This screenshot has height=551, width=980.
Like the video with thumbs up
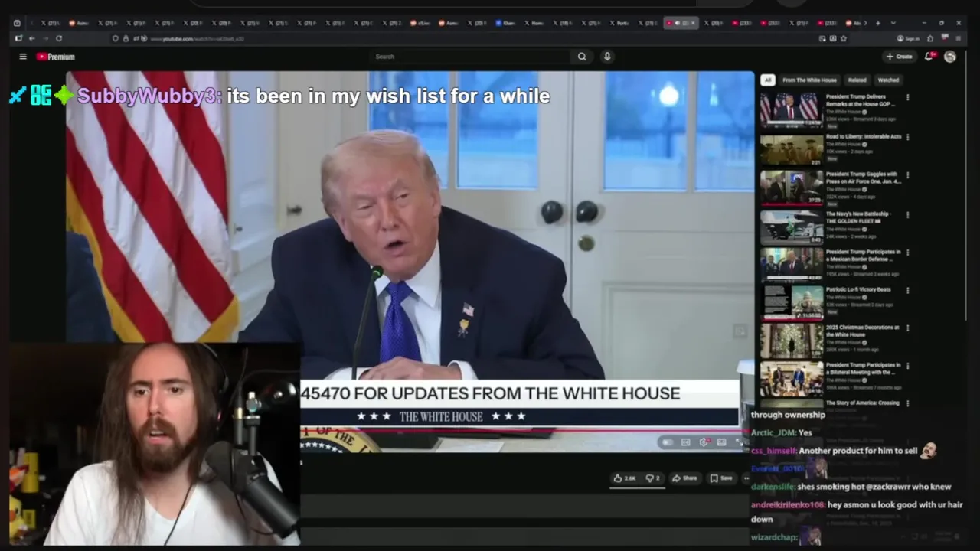(625, 478)
